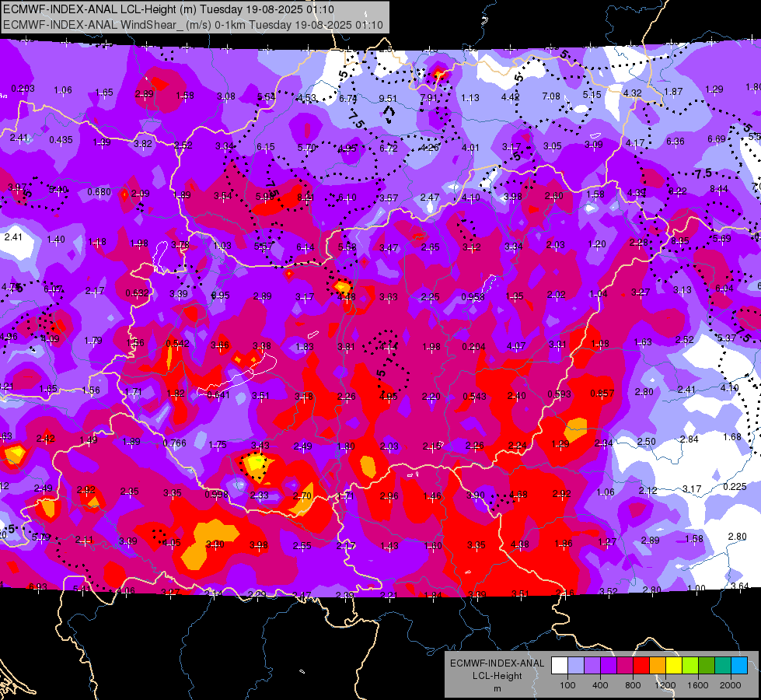Viewport: 761px width, 700px height.
Task: Click the WindShear_ (m/s) 0-1km title line
Action: [193, 25]
